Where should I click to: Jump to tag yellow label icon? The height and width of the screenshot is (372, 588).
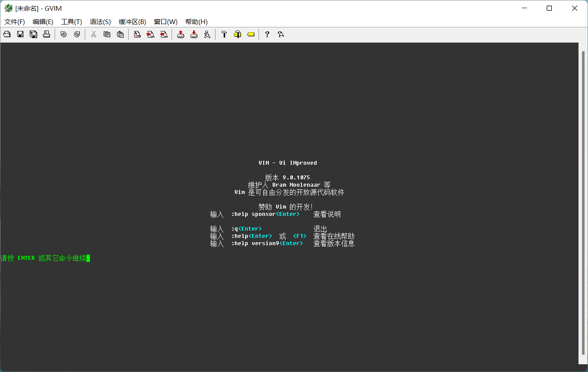tap(251, 34)
